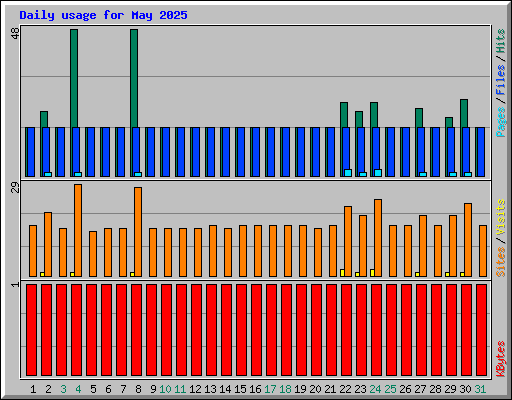The width and height of the screenshot is (512, 400).
Task: Click the green hits bar for day 30
Action: [x=464, y=113]
